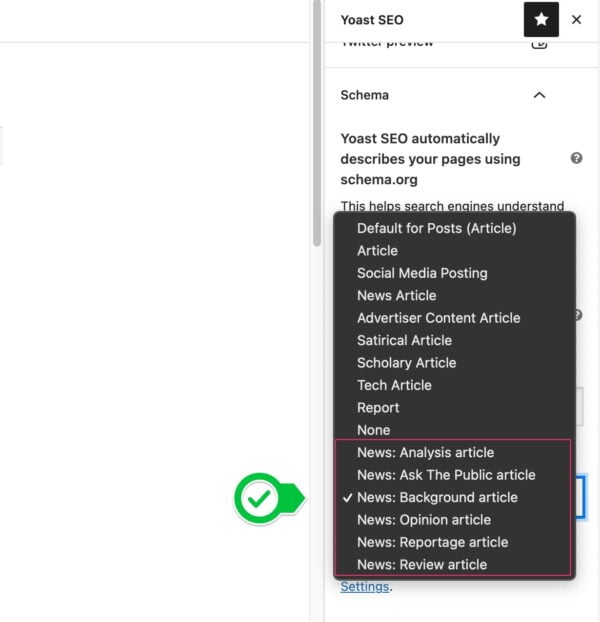This screenshot has height=622, width=600.
Task: Select Advertiser Content Article option
Action: click(x=438, y=318)
